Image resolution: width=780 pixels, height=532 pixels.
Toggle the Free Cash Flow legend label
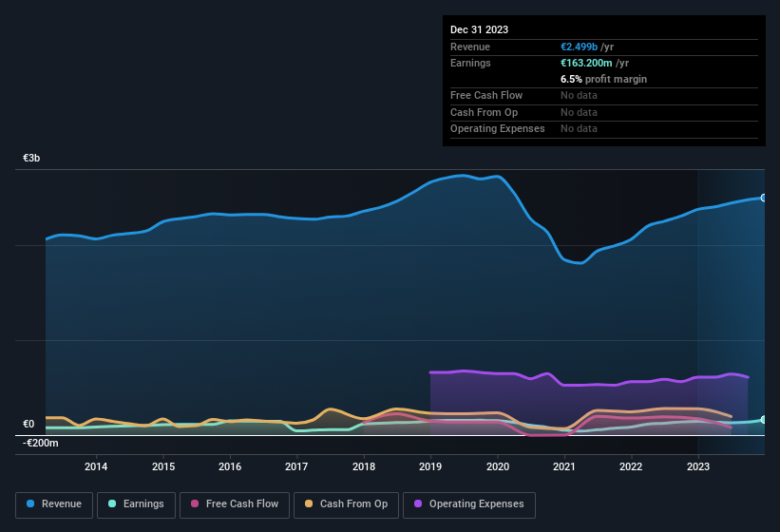pyautogui.click(x=242, y=503)
